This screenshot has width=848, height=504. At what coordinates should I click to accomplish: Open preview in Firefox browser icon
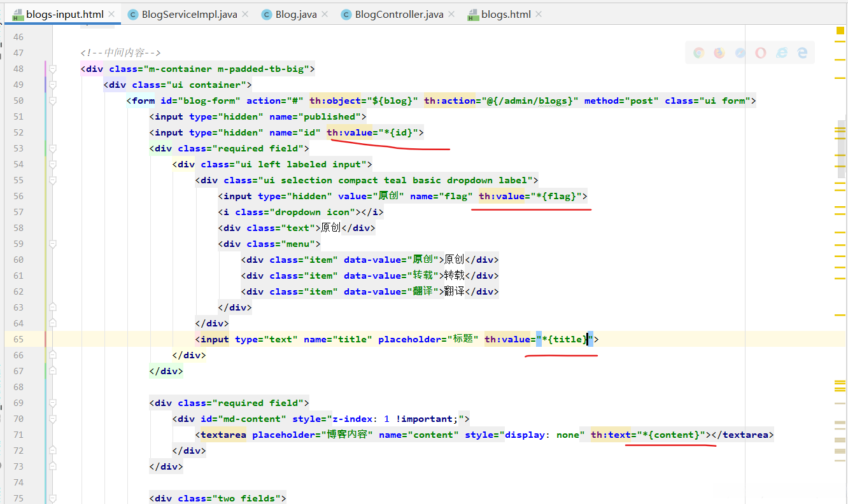[x=719, y=53]
